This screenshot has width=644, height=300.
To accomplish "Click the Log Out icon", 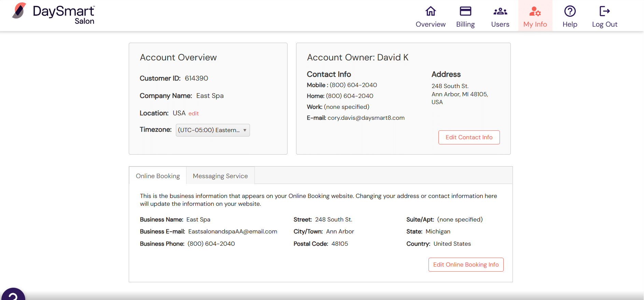I will (x=605, y=11).
